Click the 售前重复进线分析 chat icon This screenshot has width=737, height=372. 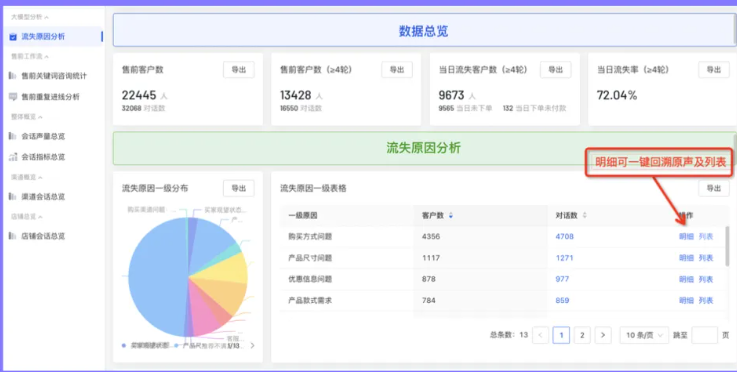13,97
